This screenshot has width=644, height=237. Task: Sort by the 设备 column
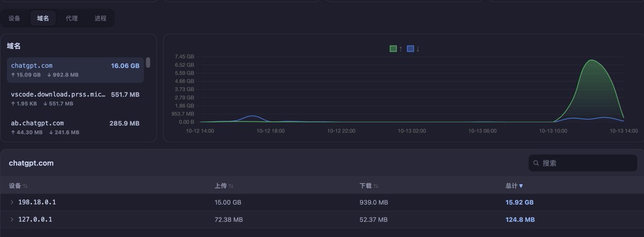coord(18,186)
